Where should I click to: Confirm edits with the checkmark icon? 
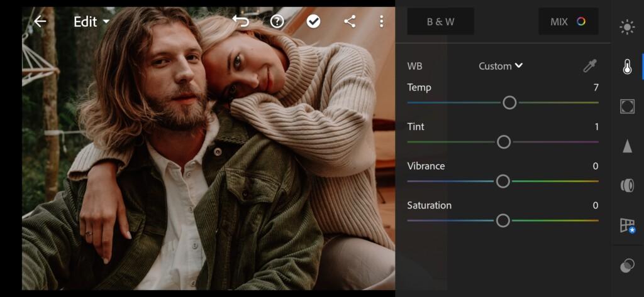tap(313, 21)
